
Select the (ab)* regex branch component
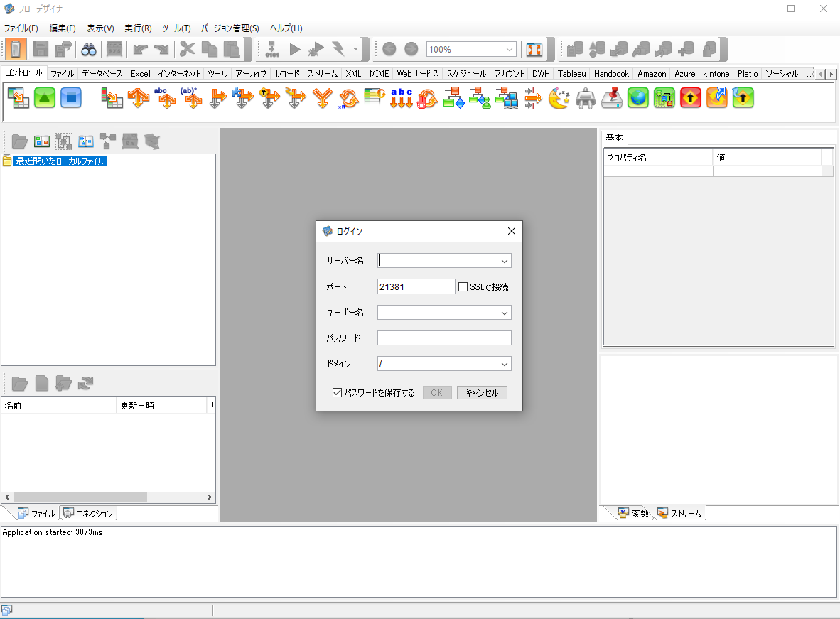(x=191, y=98)
